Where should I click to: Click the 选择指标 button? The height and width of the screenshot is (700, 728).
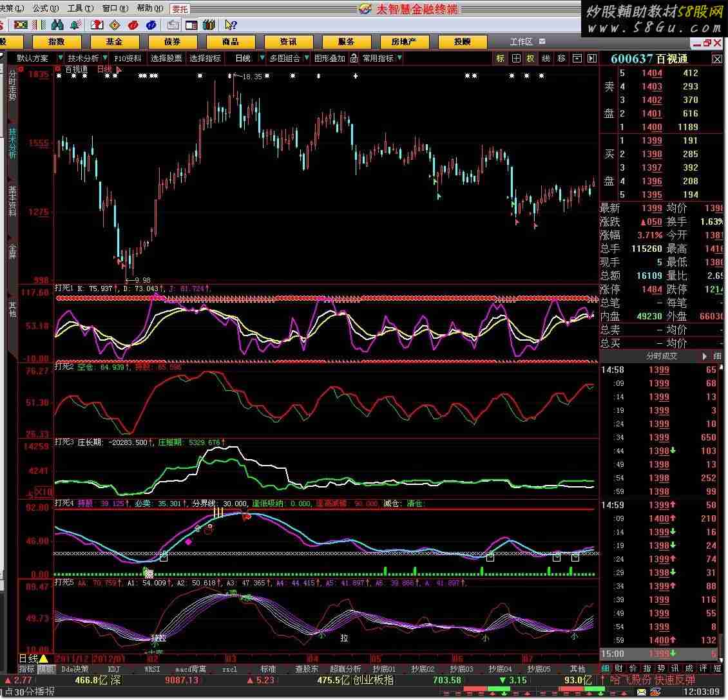tap(205, 58)
